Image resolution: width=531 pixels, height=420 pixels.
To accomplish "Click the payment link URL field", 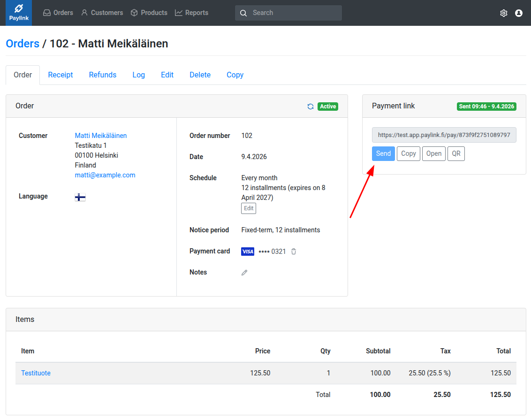I will [x=444, y=135].
